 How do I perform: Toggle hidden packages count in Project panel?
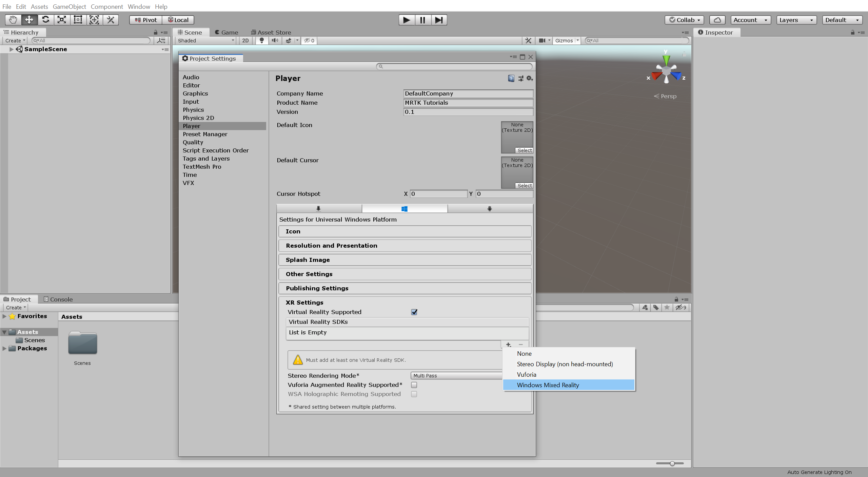[x=681, y=308]
